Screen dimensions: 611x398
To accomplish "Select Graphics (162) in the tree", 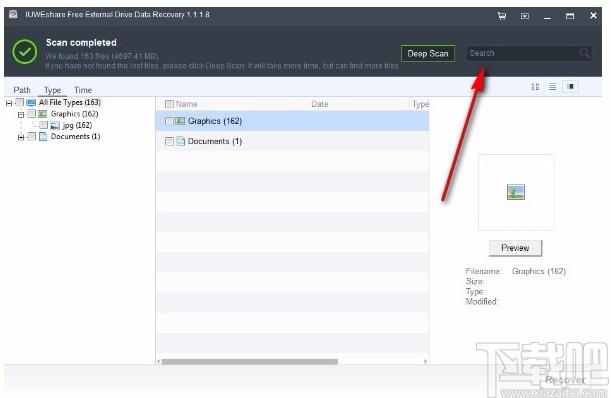I will (74, 114).
